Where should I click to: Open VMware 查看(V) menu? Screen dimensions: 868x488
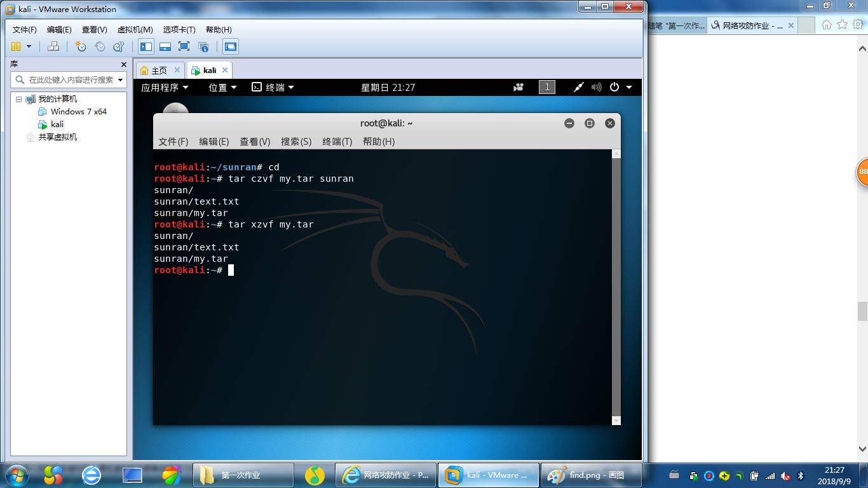point(94,30)
